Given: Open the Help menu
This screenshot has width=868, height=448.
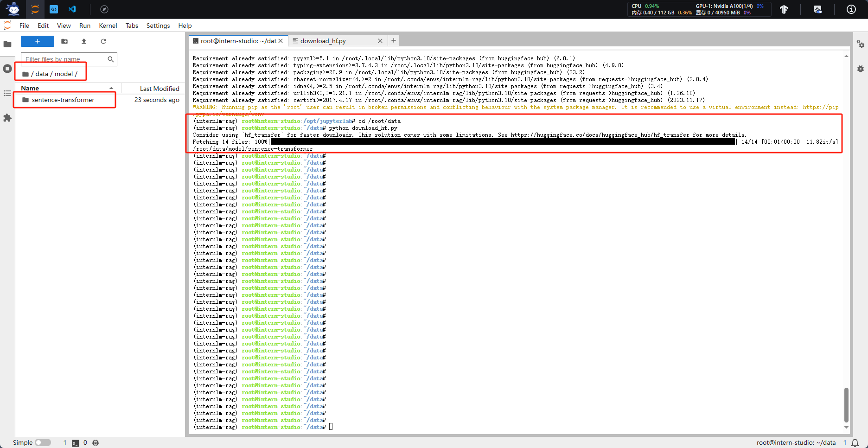Looking at the screenshot, I should [x=185, y=26].
